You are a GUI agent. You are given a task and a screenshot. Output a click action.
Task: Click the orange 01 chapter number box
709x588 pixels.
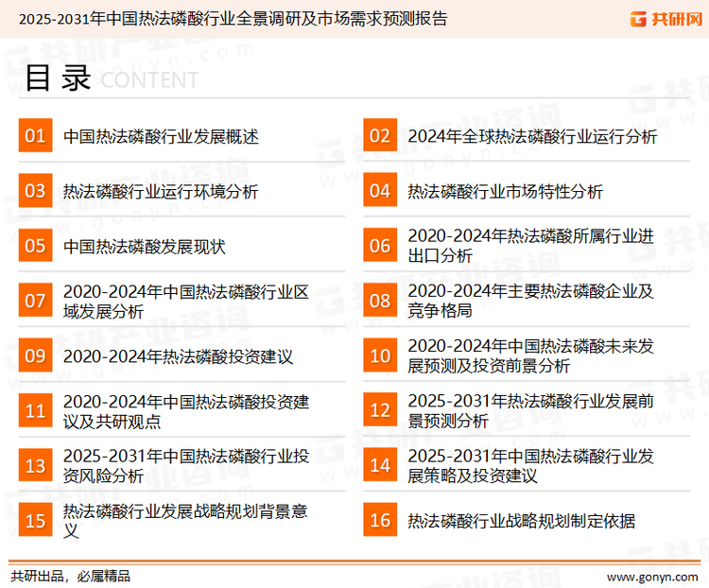[x=35, y=135]
